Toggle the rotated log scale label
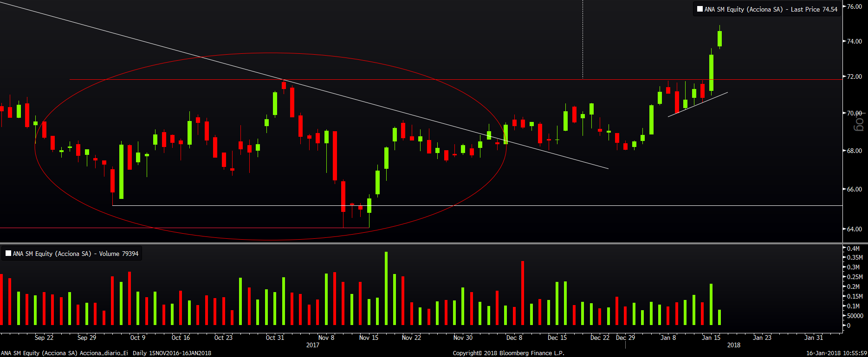868x357 pixels. click(860, 121)
